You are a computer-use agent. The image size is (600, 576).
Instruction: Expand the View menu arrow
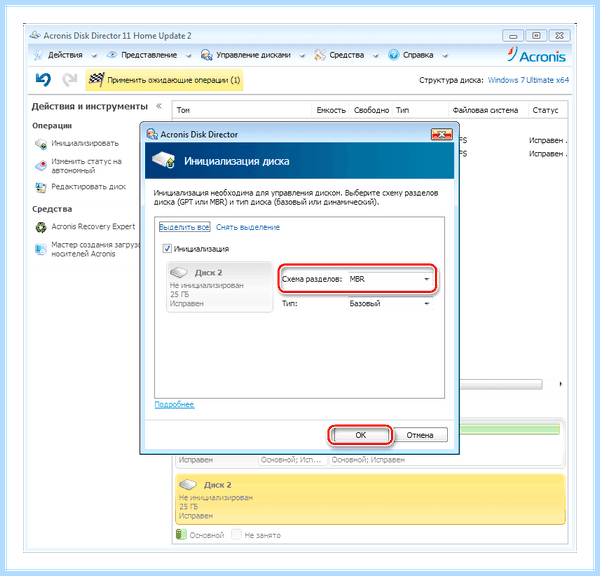tap(188, 56)
